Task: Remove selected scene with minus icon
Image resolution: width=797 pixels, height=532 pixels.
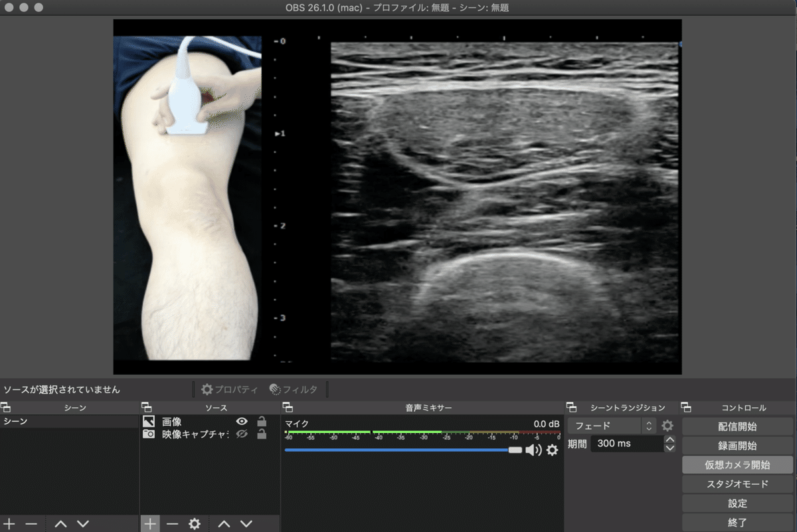Action: point(31,524)
